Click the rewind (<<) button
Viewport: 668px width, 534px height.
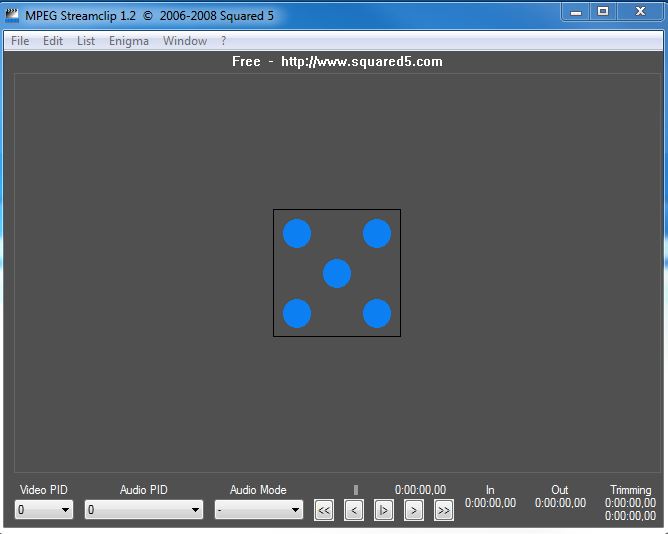(324, 510)
